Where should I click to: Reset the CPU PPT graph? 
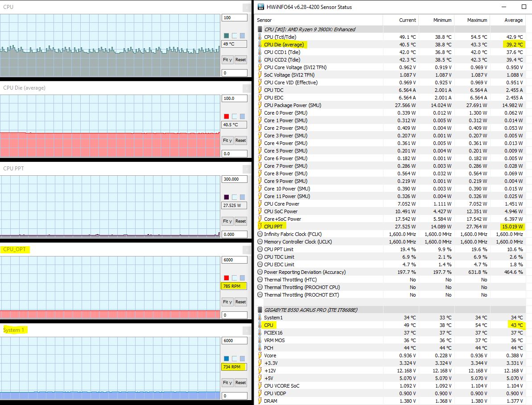tap(240, 221)
